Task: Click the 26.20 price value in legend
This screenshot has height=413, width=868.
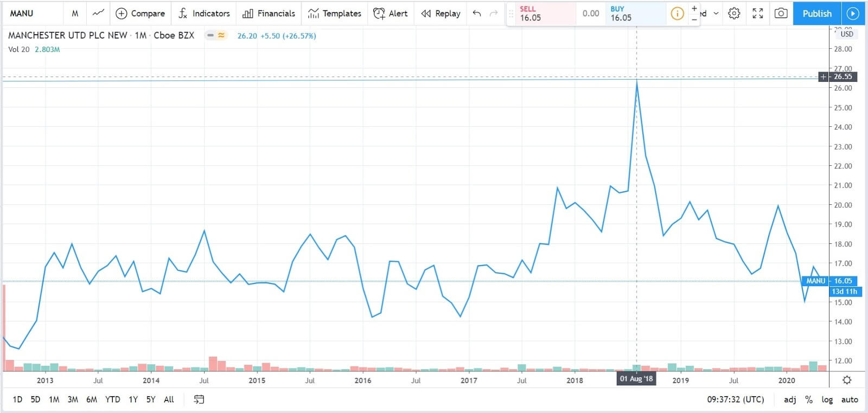Action: pyautogui.click(x=247, y=36)
